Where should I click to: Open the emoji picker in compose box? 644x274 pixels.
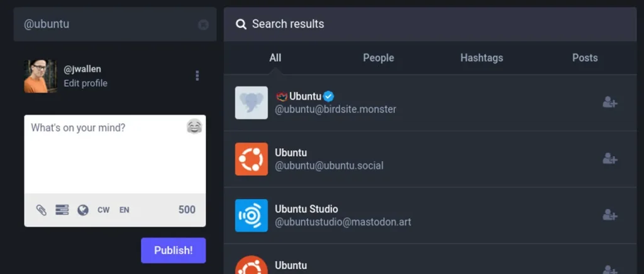194,127
